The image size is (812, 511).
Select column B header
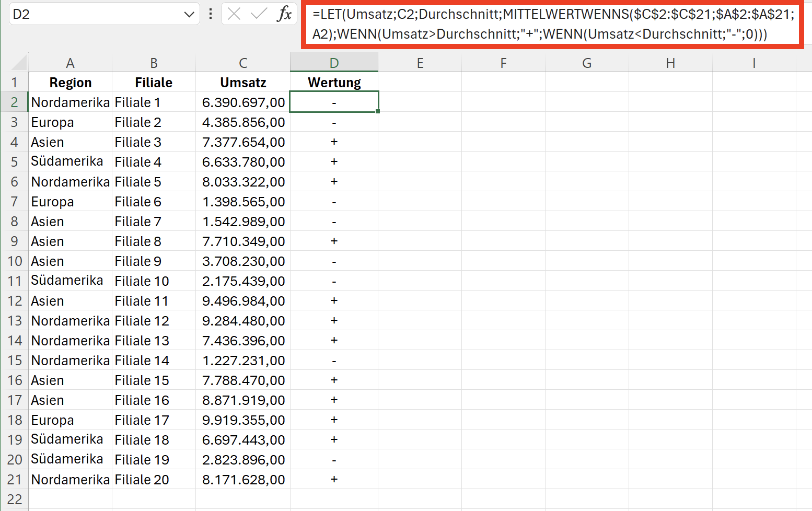(x=154, y=63)
